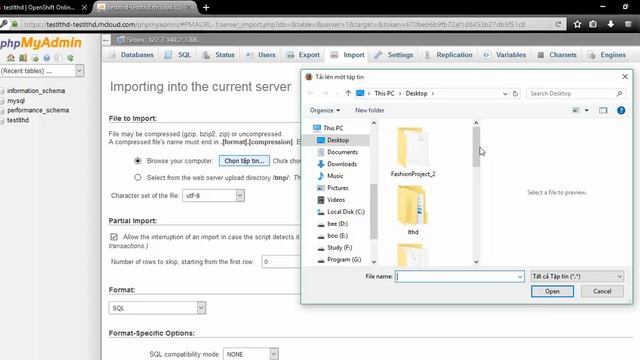Click the file list vertical scrollbar thumb
The width and height of the screenshot is (640, 360).
(476, 147)
